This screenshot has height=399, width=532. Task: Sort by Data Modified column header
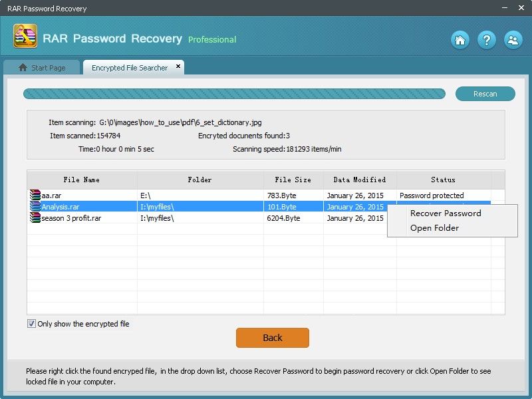click(x=360, y=180)
